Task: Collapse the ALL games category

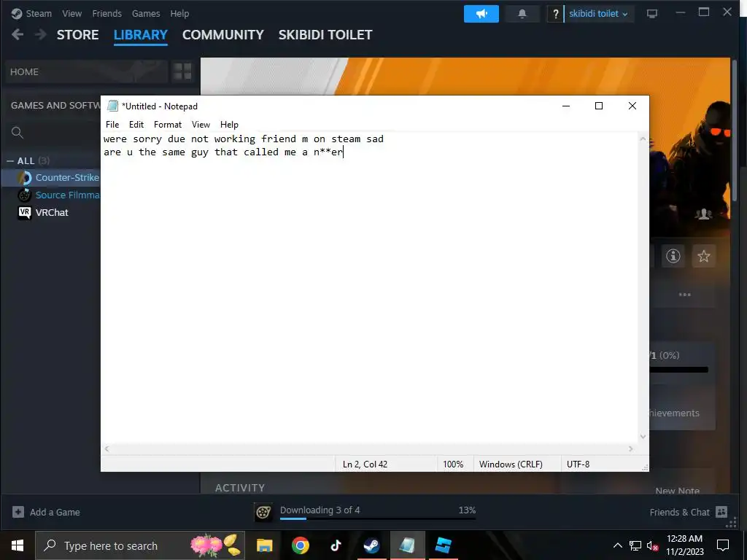Action: [x=10, y=161]
